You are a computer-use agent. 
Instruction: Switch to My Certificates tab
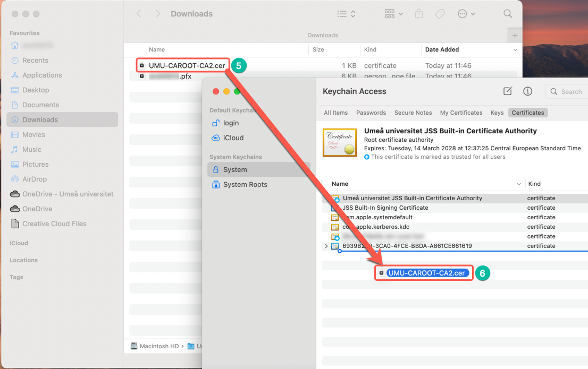click(461, 113)
